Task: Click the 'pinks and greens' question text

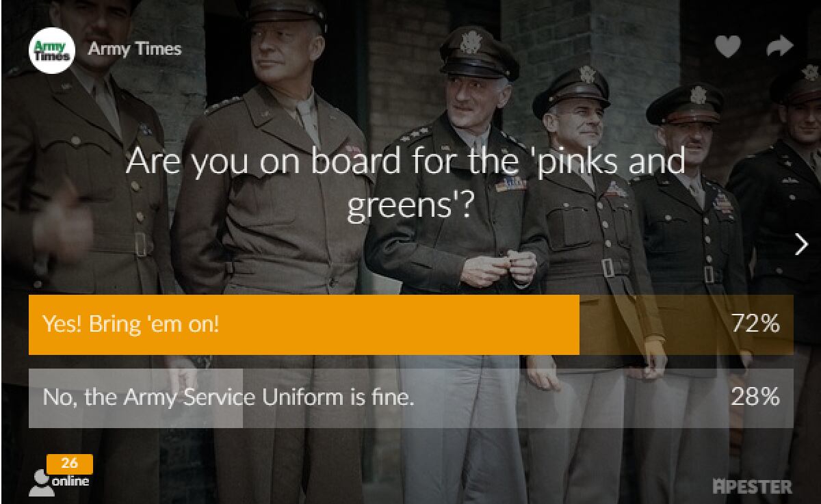Action: coord(406,183)
